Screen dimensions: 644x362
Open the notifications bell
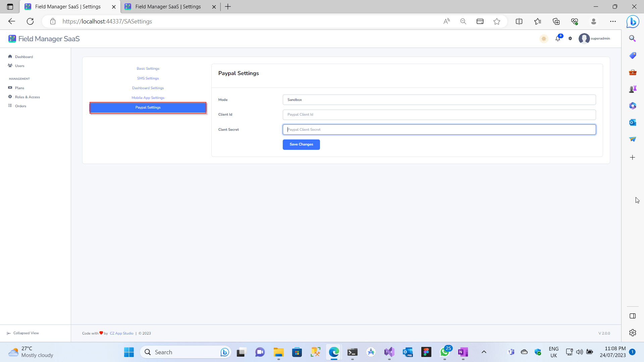[x=557, y=39]
